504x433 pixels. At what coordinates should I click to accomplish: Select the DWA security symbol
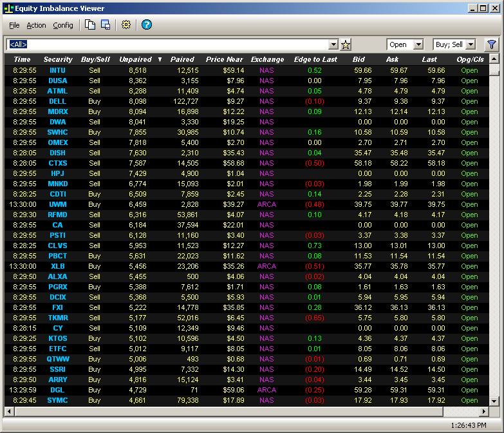[57, 122]
